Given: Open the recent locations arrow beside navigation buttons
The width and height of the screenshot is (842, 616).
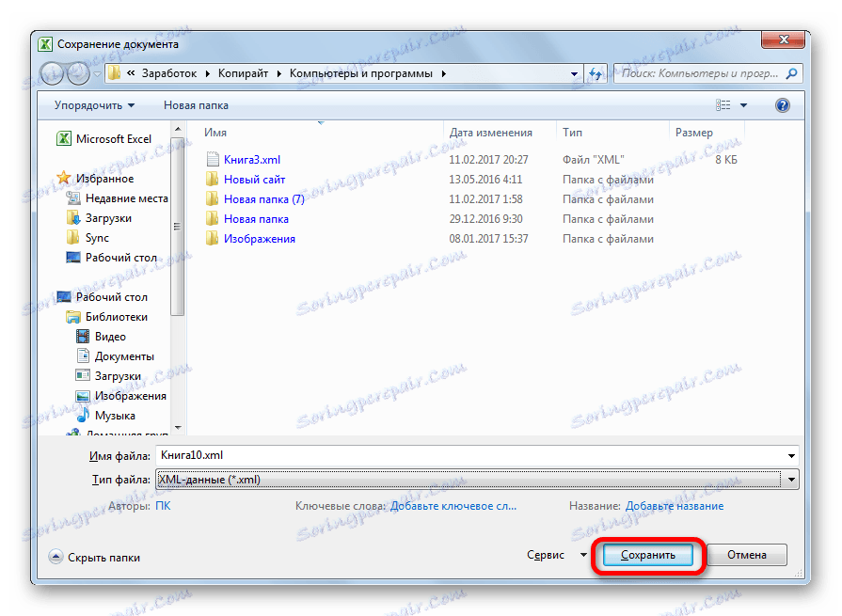Looking at the screenshot, I should tap(97, 74).
